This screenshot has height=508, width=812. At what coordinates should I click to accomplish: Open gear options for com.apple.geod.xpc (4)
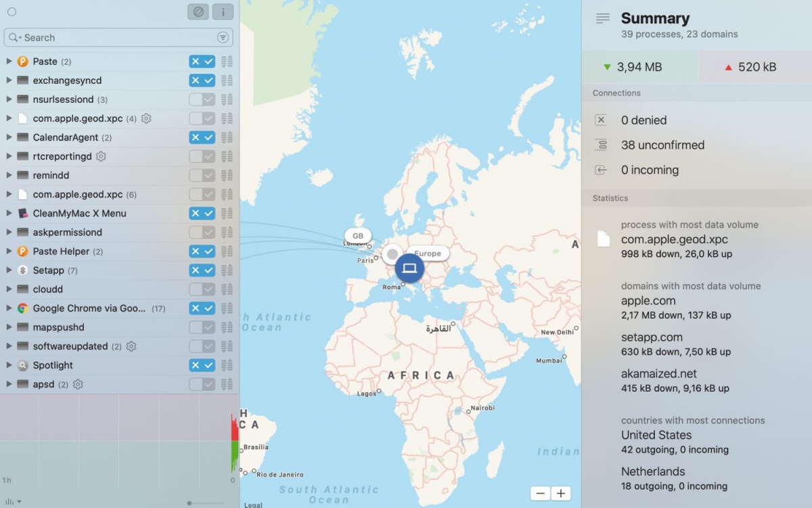(146, 118)
